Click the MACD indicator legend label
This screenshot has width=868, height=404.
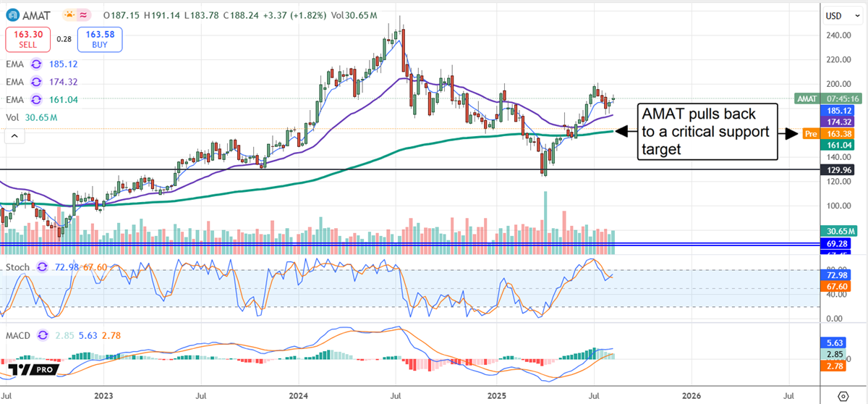point(20,335)
